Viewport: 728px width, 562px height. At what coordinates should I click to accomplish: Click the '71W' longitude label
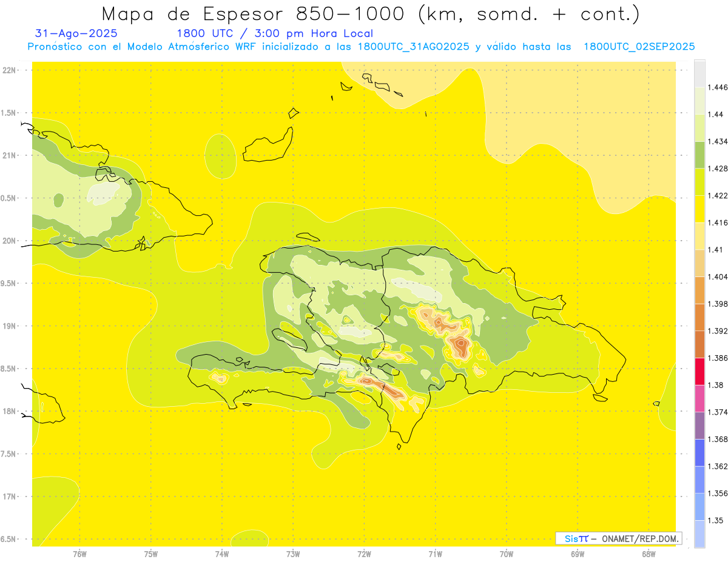pyautogui.click(x=435, y=554)
